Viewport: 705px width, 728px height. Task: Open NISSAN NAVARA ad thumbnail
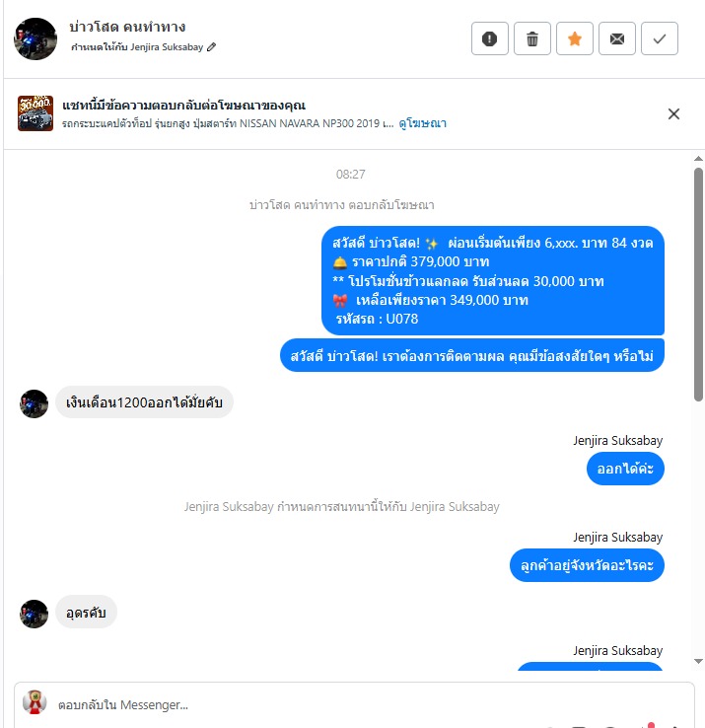click(x=35, y=113)
